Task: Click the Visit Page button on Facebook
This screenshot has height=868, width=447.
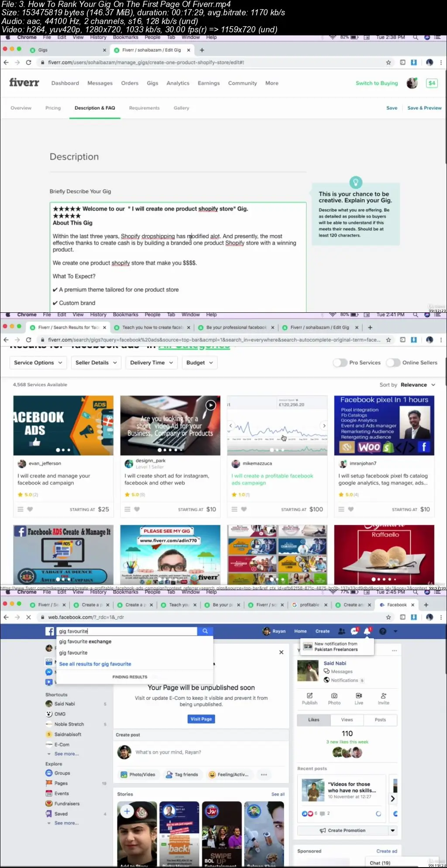Action: pyautogui.click(x=201, y=719)
